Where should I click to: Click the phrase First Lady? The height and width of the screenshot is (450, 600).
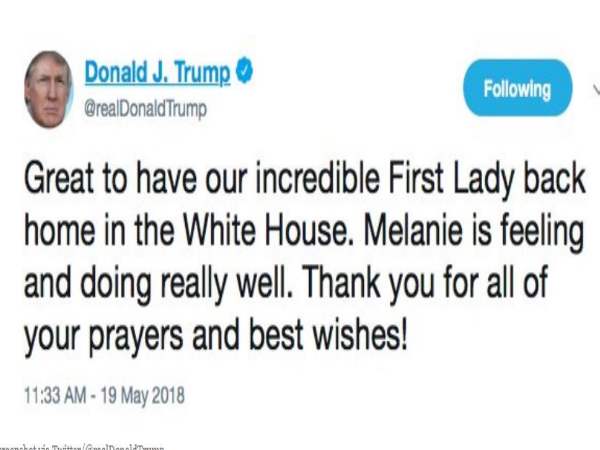452,180
